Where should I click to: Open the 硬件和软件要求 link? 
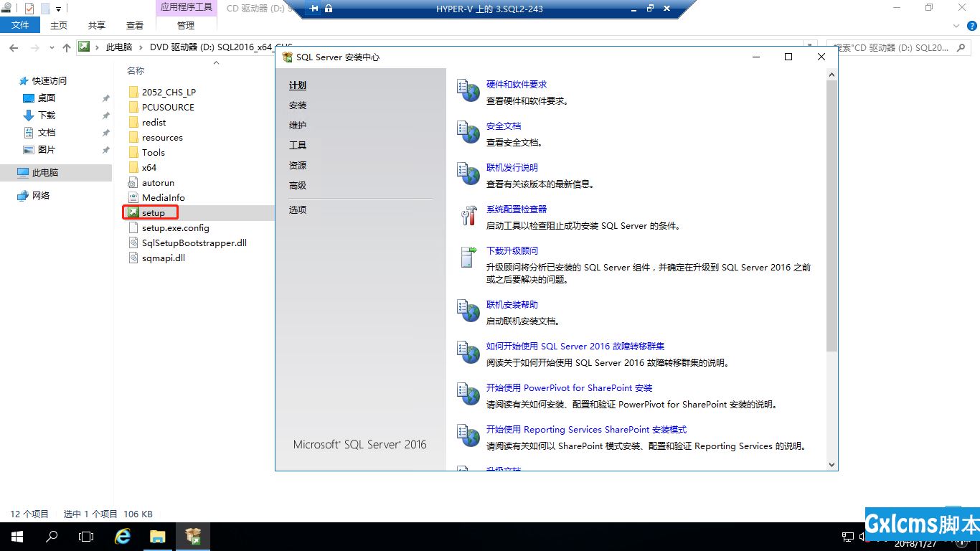pyautogui.click(x=517, y=85)
